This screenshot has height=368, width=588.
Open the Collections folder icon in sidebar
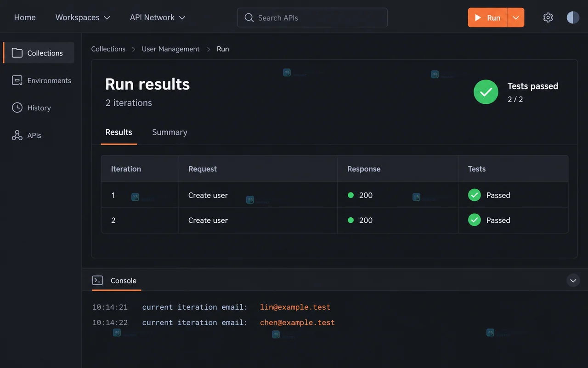(17, 53)
